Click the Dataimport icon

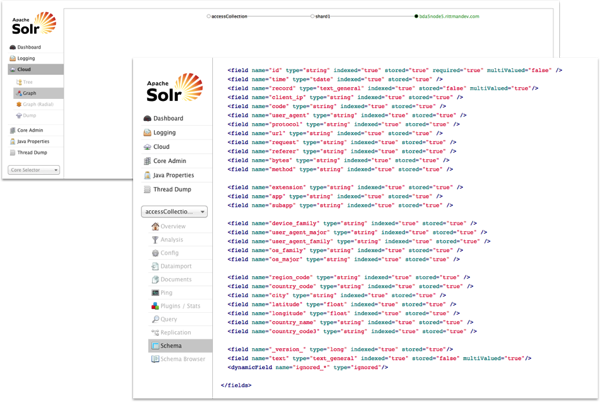155,266
